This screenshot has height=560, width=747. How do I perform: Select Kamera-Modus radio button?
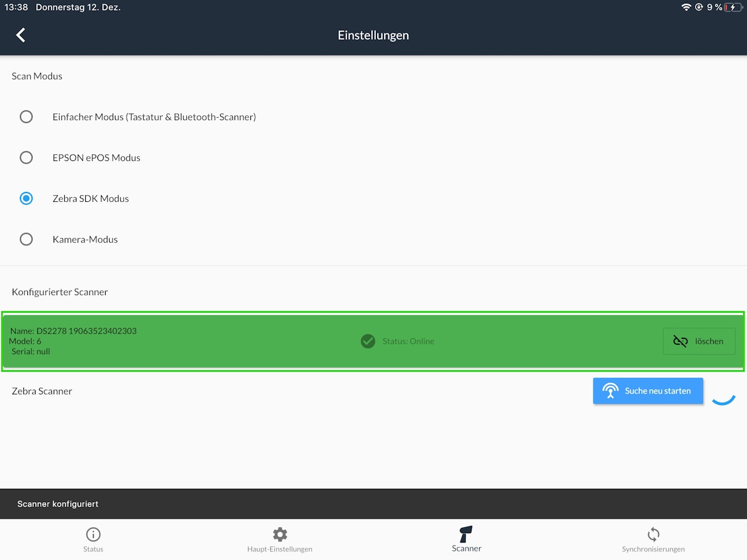pos(26,239)
